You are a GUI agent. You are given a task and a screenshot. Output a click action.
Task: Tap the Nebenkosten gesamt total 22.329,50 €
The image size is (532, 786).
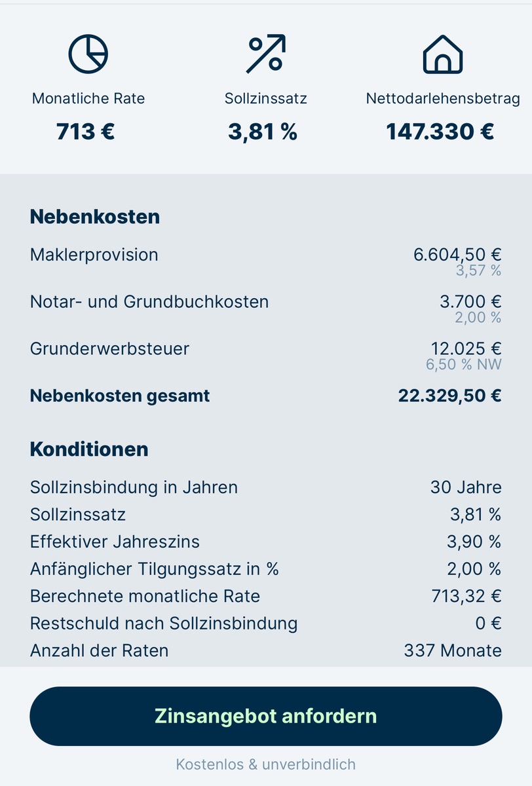coord(449,396)
